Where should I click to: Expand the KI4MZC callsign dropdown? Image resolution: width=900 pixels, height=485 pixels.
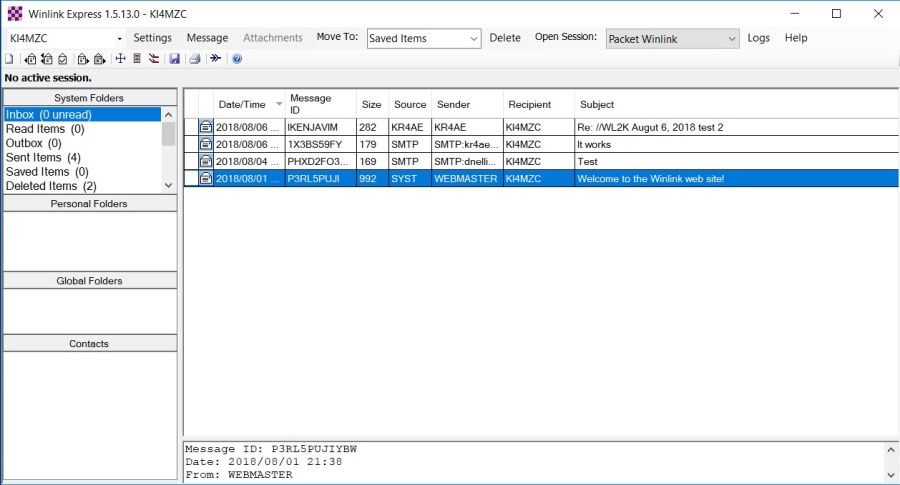click(119, 38)
